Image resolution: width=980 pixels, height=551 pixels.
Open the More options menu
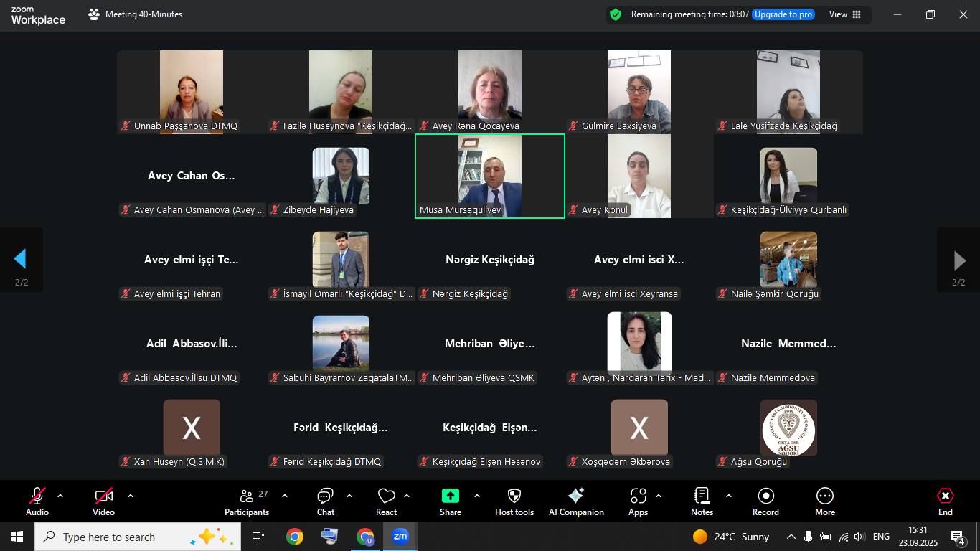(x=824, y=501)
